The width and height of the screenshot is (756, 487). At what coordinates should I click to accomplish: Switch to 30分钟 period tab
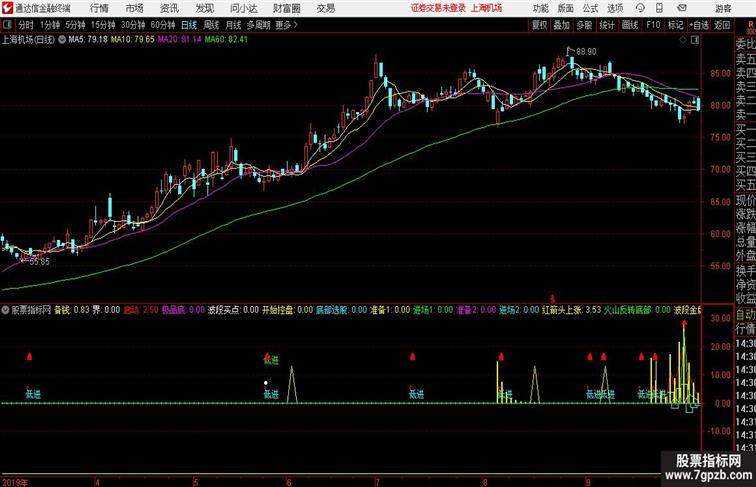click(133, 25)
